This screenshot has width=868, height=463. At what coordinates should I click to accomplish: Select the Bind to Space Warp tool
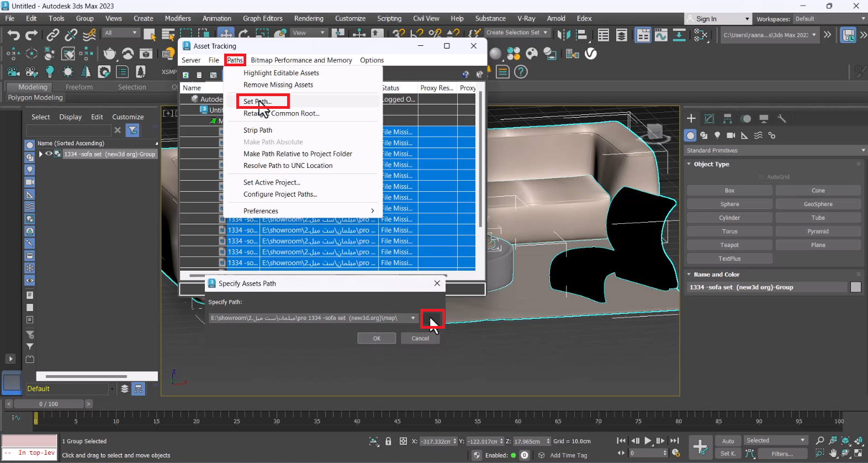click(x=89, y=35)
